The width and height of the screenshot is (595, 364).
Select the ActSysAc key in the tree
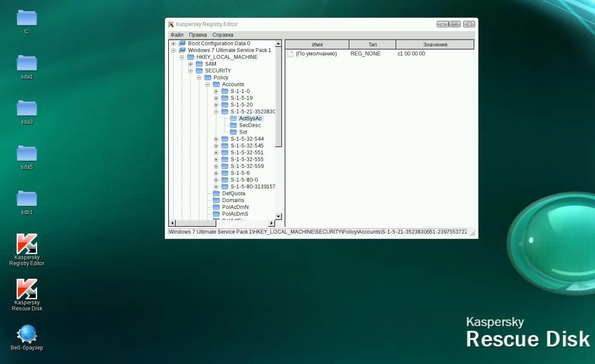250,118
